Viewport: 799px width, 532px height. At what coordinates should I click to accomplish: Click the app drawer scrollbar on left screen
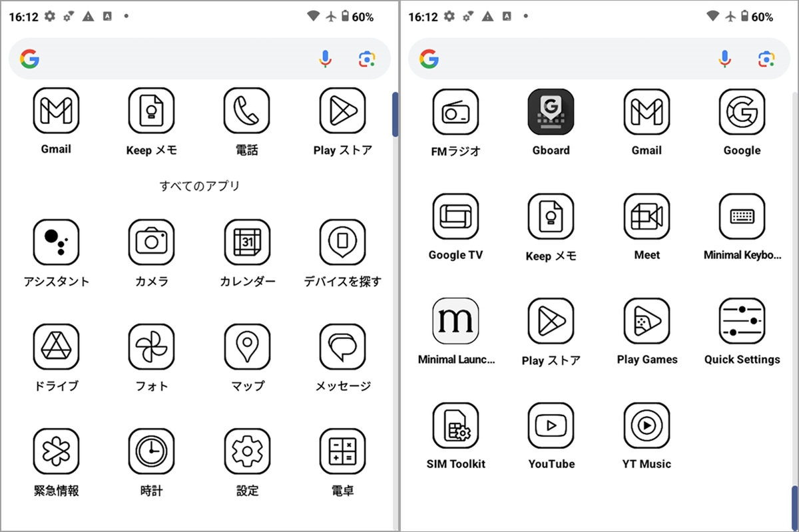click(395, 115)
